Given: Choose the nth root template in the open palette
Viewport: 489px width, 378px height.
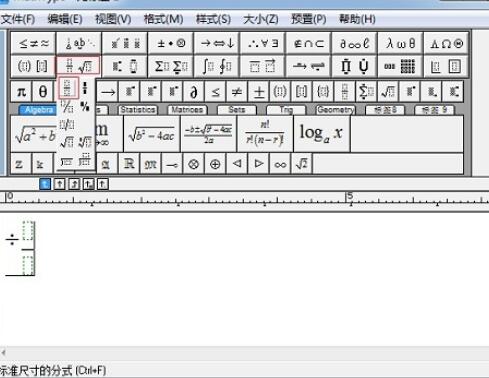Looking at the screenshot, I should pos(85,142).
